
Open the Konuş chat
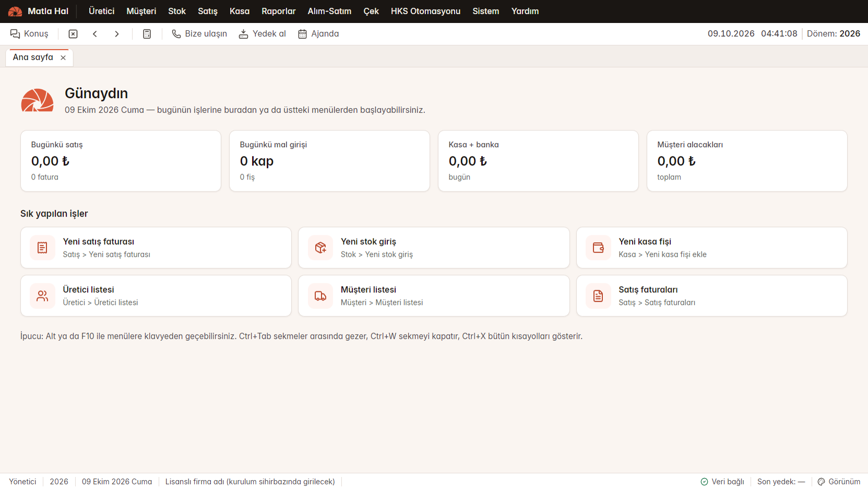[x=29, y=34]
